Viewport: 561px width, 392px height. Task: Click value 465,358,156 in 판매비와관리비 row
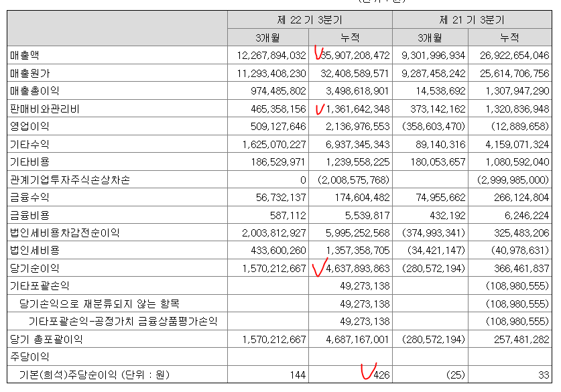click(278, 109)
